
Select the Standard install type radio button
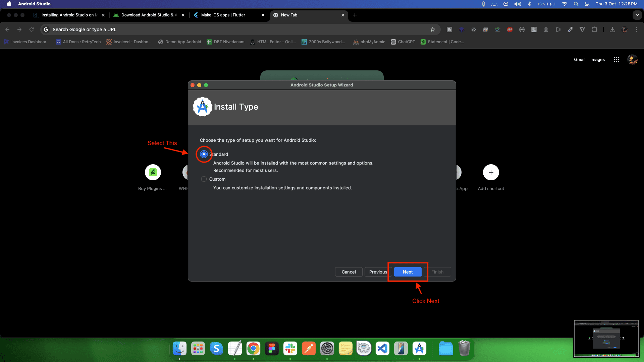[204, 154]
